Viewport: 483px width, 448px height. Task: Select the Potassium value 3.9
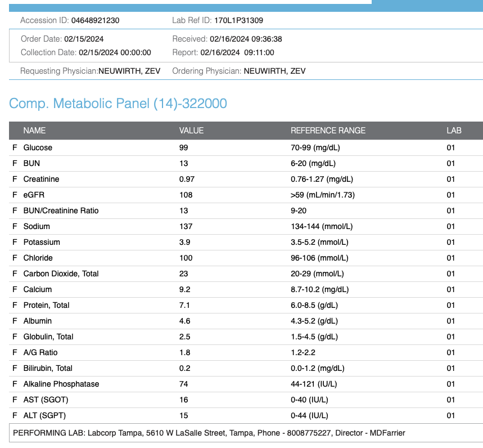tap(184, 242)
